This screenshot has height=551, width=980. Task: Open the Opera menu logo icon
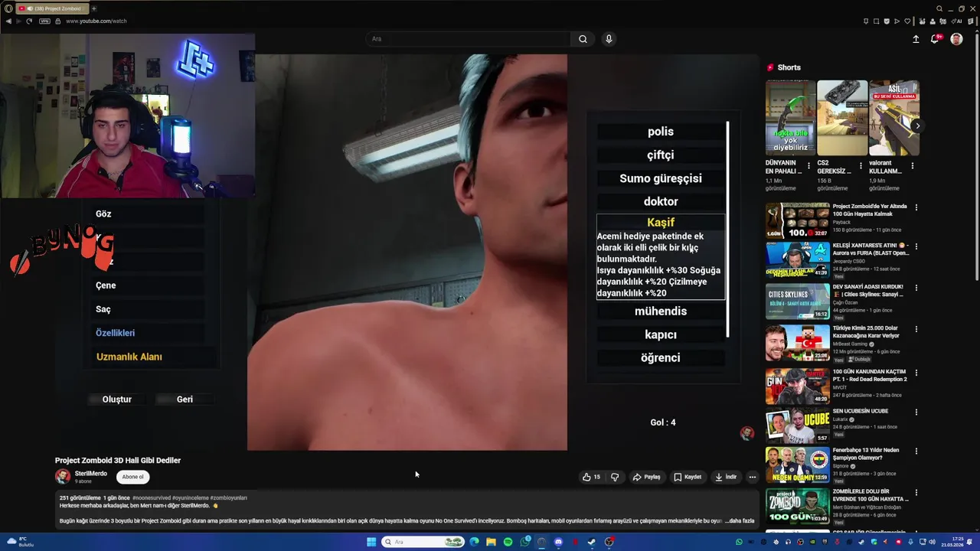[8, 8]
